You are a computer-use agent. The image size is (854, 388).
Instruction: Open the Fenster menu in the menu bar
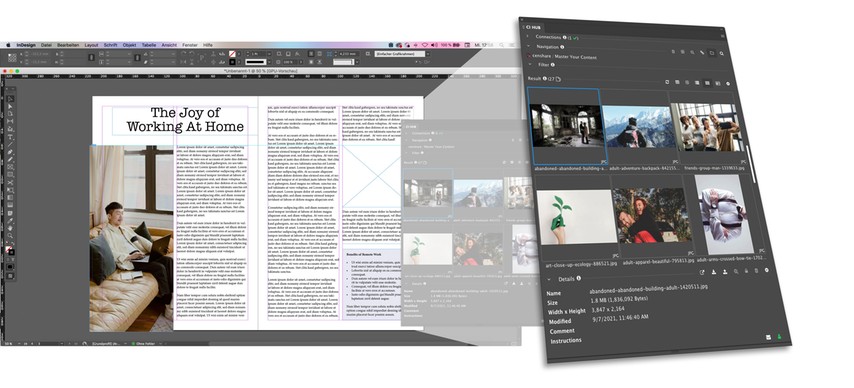point(190,45)
